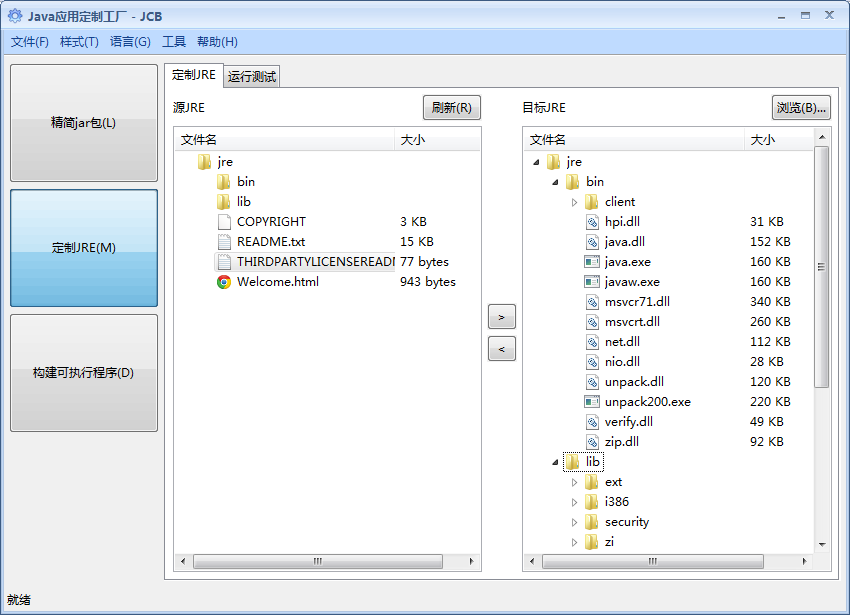Viewport: 850px width, 615px height.
Task: Click the target list vertical scrollbar thumb
Action: click(822, 267)
